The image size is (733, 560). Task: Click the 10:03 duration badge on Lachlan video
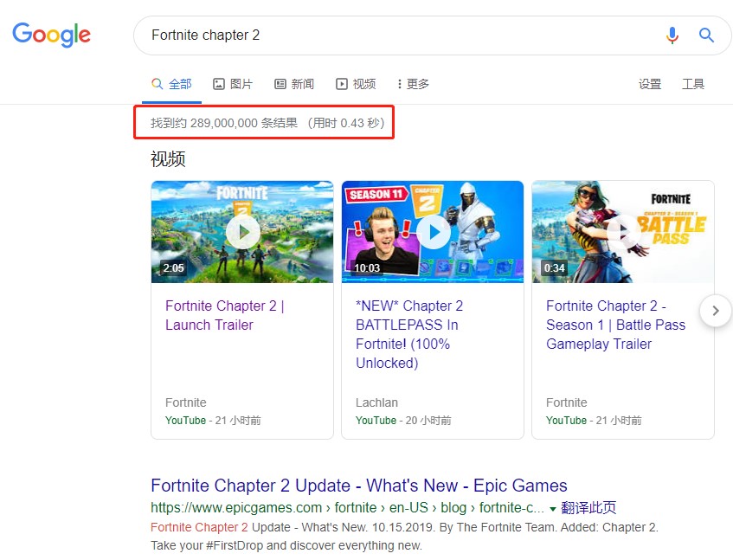tap(367, 267)
